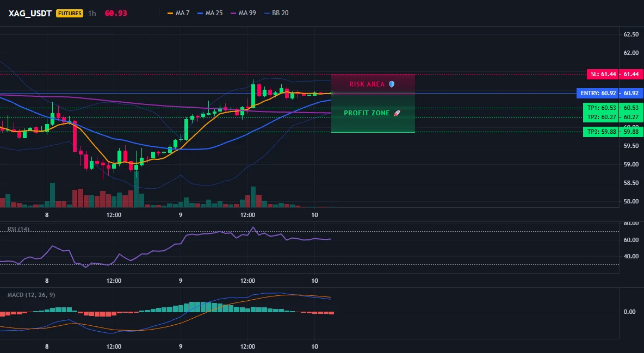Click the TP2: 60.27 target tag

(x=601, y=117)
